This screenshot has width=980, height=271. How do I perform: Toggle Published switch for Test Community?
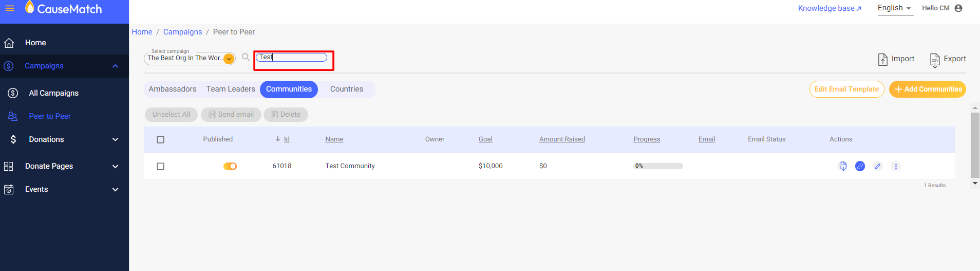pos(230,166)
